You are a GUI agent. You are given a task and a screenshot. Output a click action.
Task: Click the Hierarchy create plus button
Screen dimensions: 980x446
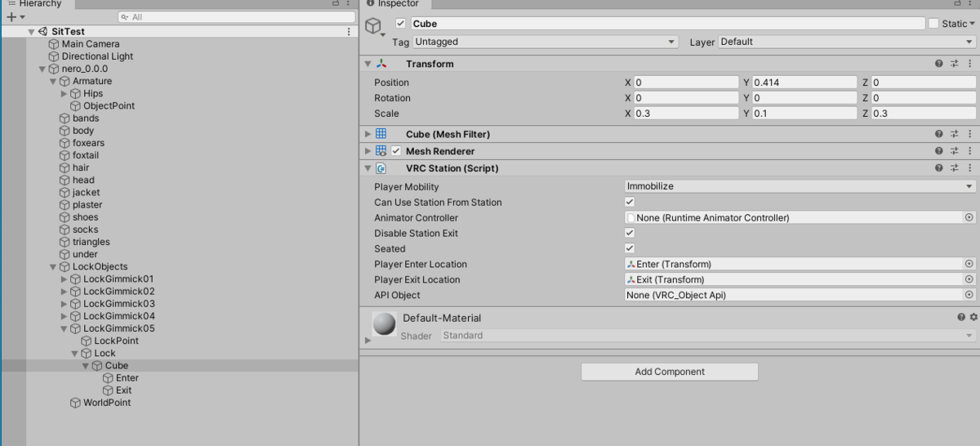click(11, 17)
